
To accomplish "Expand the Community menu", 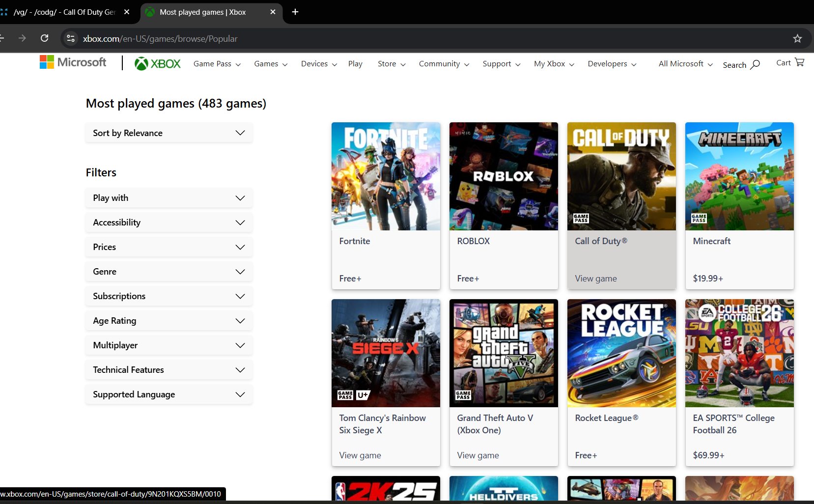I will pyautogui.click(x=444, y=64).
